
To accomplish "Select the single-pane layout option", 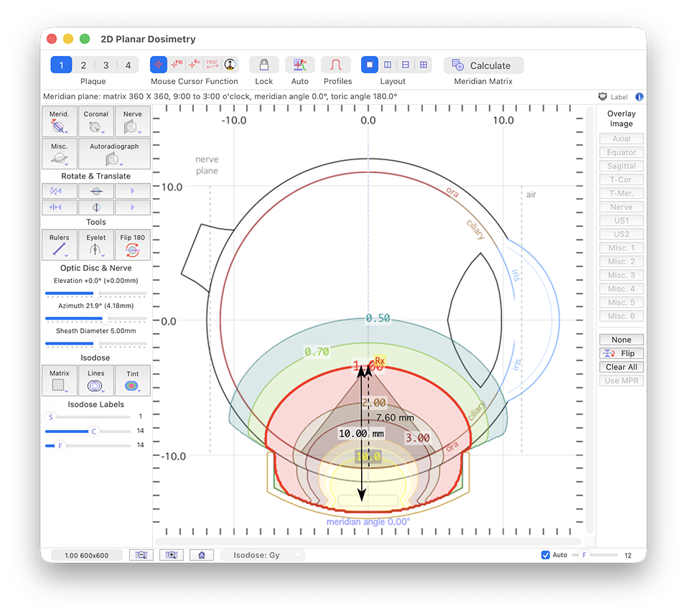I will pyautogui.click(x=370, y=65).
